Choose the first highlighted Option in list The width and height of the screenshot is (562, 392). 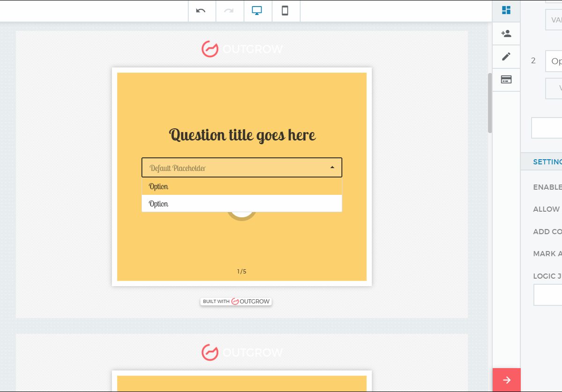[242, 186]
